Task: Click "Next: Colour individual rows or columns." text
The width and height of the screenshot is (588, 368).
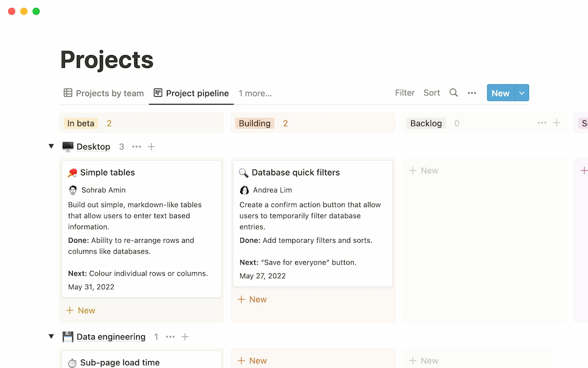Action: [x=138, y=273]
